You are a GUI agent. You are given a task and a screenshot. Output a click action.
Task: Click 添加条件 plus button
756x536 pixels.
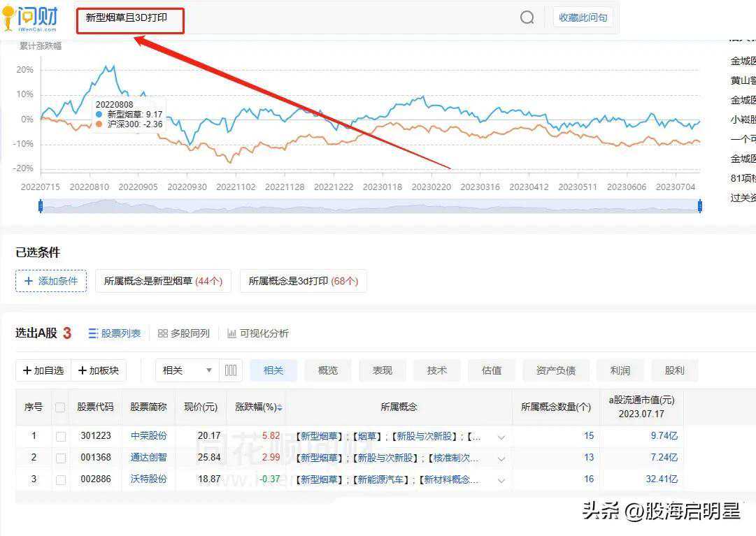click(51, 281)
